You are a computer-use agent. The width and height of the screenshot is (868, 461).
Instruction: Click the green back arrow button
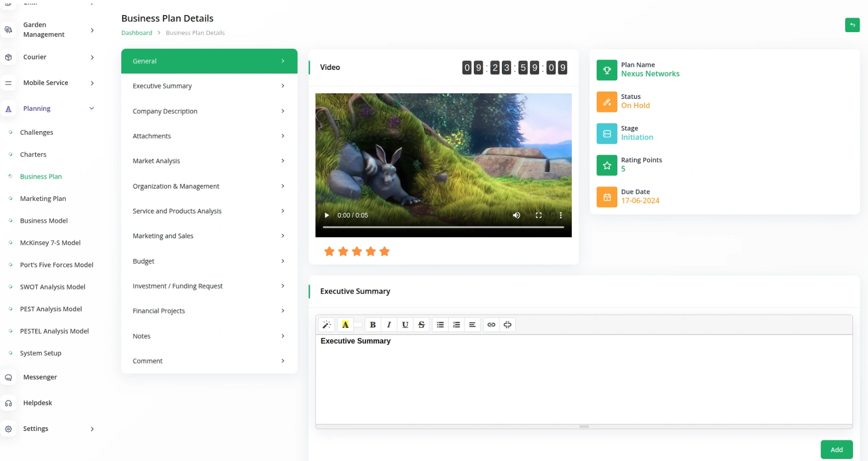(x=852, y=25)
